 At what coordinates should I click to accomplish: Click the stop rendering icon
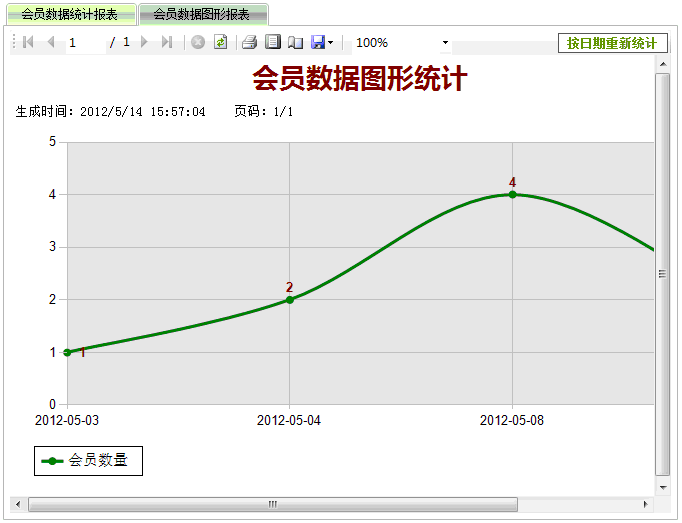(198, 43)
